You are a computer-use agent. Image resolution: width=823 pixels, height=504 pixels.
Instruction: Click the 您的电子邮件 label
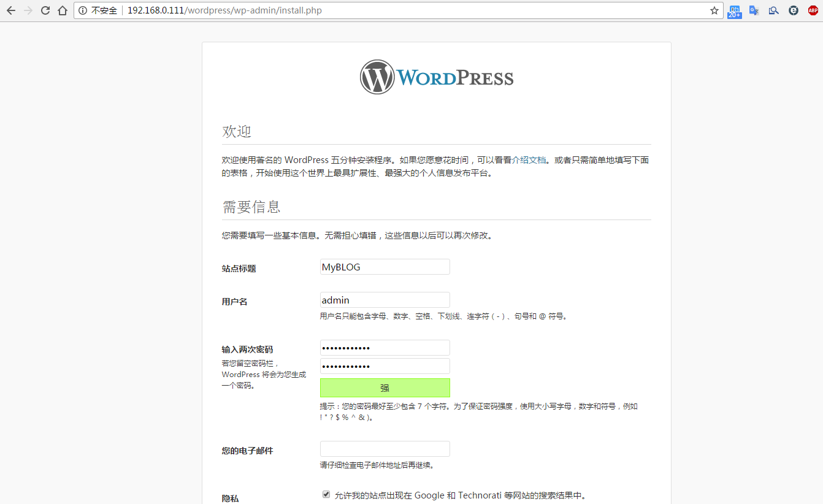(247, 451)
